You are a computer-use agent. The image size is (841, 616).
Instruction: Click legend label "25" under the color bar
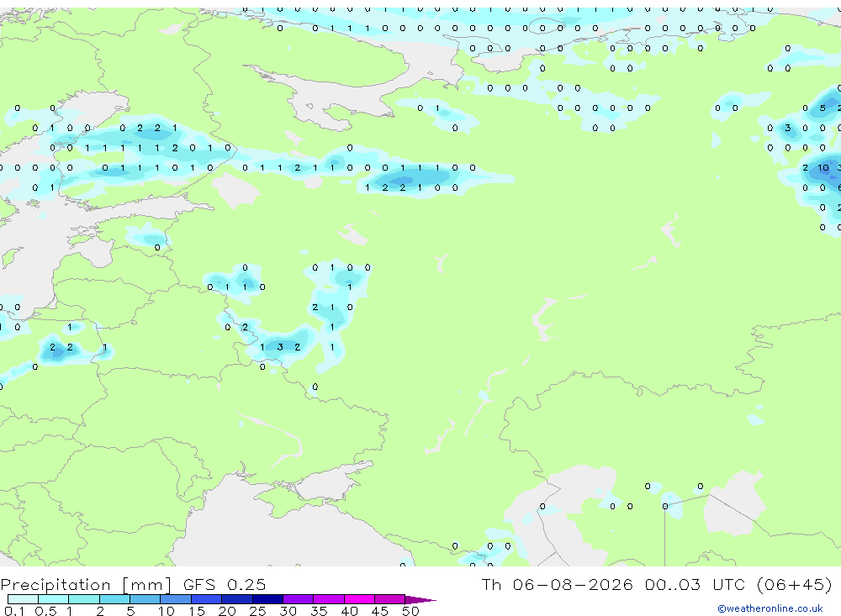click(257, 611)
